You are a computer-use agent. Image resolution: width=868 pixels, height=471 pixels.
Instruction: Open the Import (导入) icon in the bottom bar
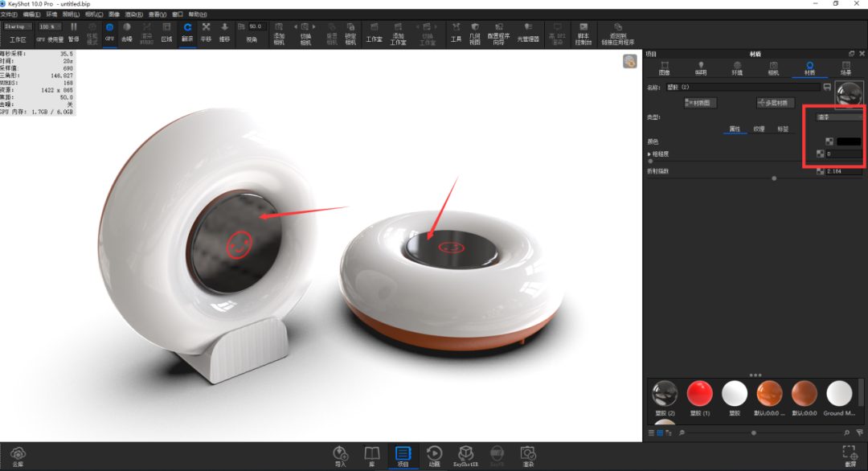coord(341,457)
